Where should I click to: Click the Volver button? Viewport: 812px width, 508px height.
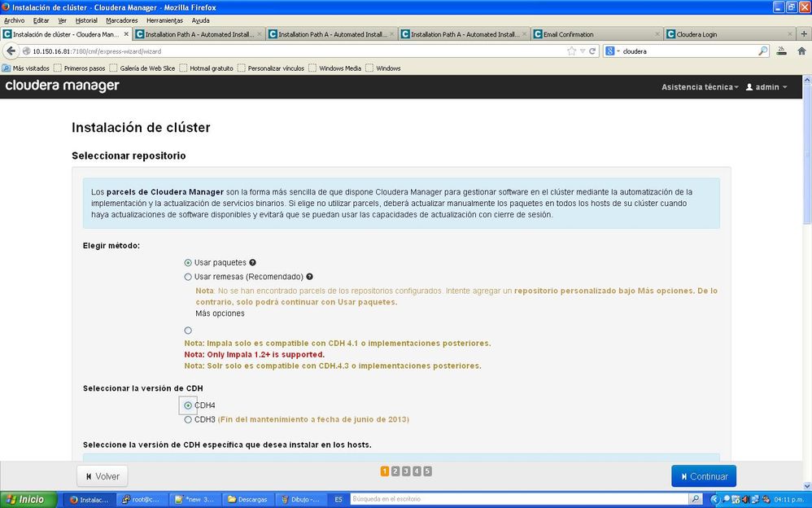pyautogui.click(x=103, y=476)
